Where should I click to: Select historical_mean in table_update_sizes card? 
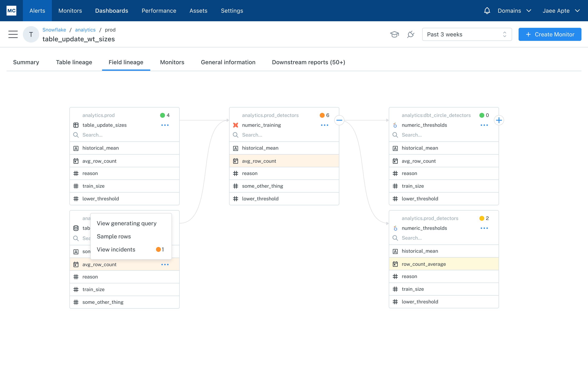click(124, 148)
